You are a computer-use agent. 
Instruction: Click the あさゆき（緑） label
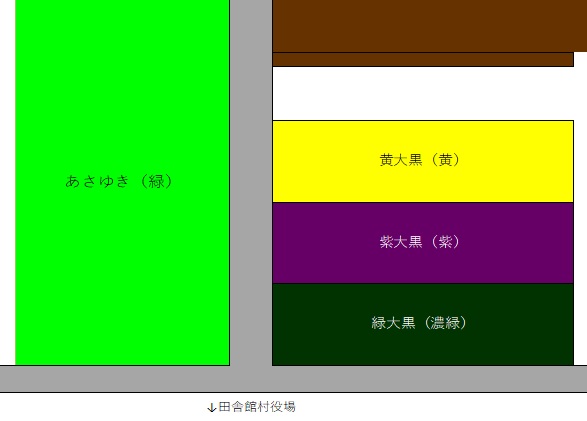(119, 181)
